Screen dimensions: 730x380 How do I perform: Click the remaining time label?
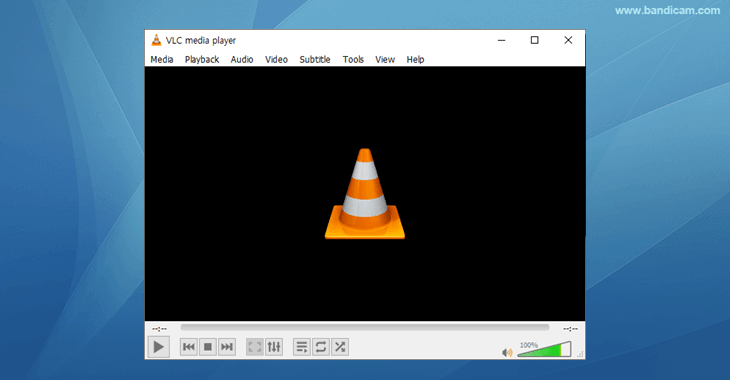pos(570,329)
